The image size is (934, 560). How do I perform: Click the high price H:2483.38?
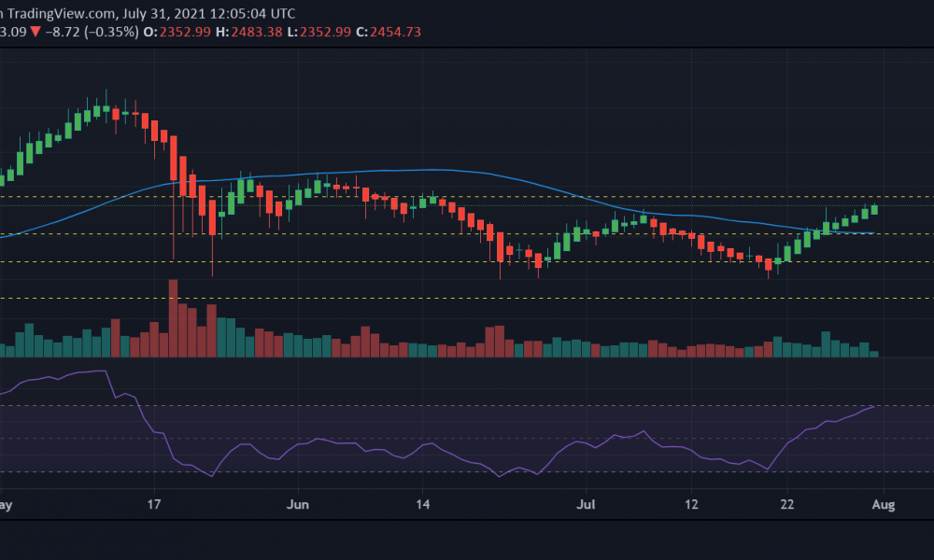coord(249,32)
